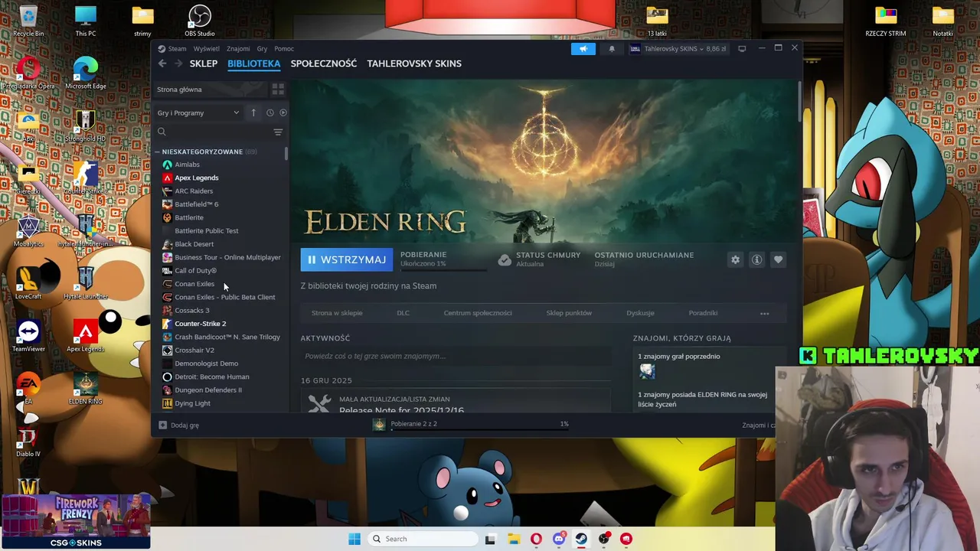Open the friend's avatar who played previously

point(647,371)
